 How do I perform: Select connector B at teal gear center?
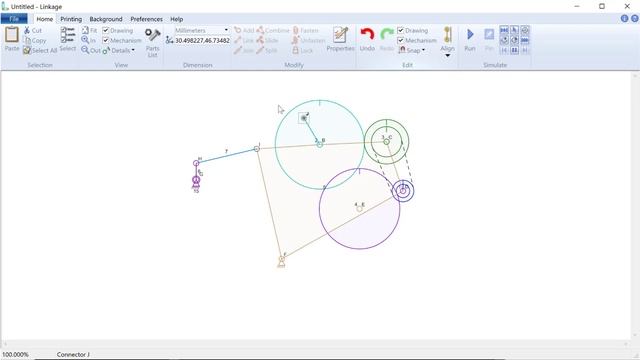320,144
